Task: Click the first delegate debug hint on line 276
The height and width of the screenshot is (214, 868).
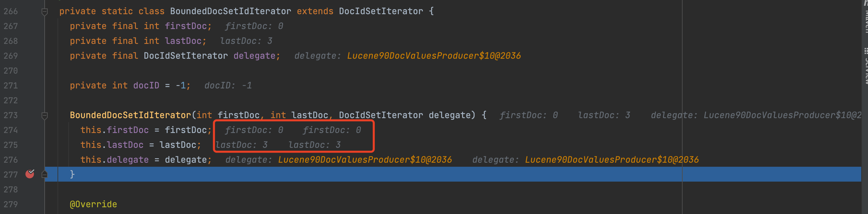Action: (x=339, y=160)
